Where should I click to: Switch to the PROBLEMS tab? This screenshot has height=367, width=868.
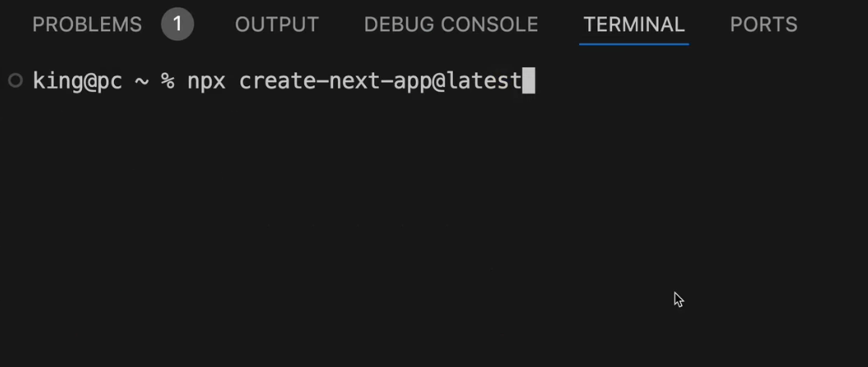87,25
